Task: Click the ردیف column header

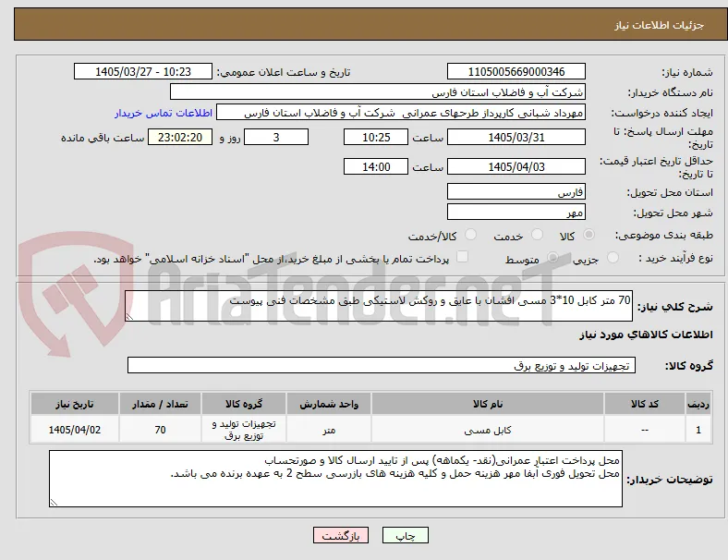Action: [698, 404]
